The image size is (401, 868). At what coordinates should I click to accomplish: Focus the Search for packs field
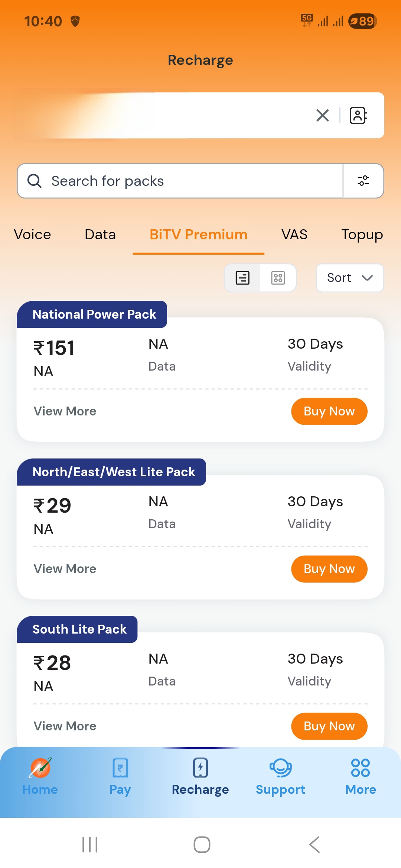click(x=186, y=181)
